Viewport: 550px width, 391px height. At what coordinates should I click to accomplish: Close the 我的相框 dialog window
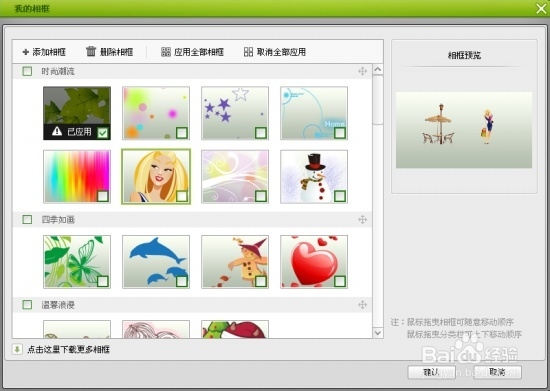[x=542, y=8]
